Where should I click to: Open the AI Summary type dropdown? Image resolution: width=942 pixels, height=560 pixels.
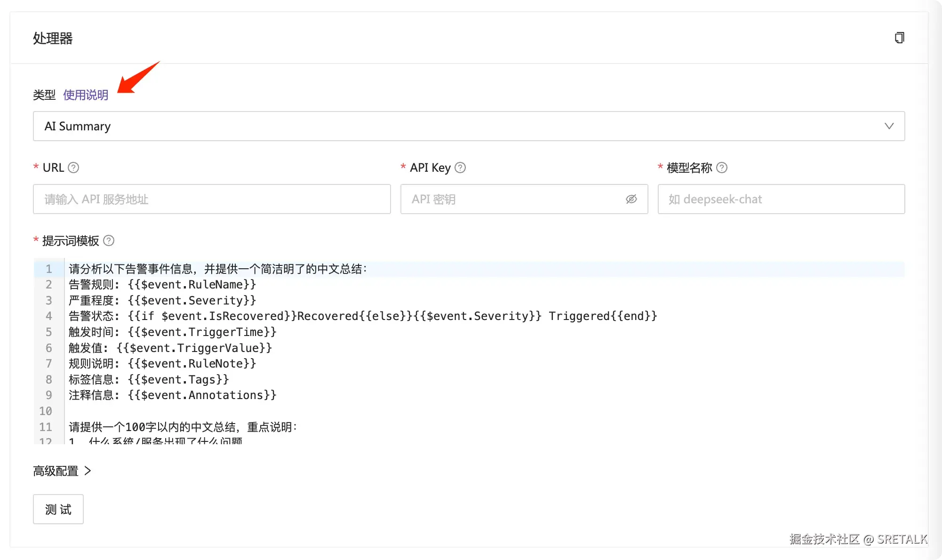(x=468, y=126)
